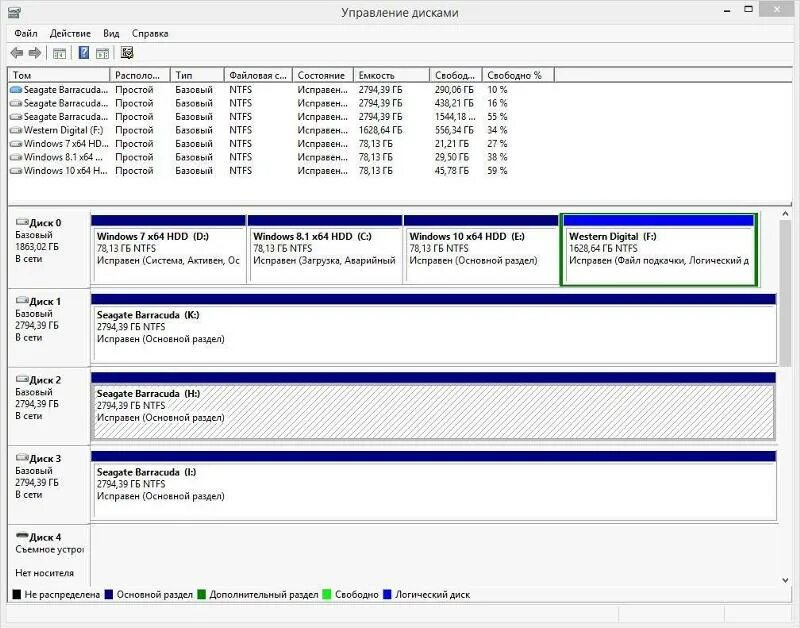Click the 45,78 ГБ free space cell
800x628 pixels.
tap(452, 171)
